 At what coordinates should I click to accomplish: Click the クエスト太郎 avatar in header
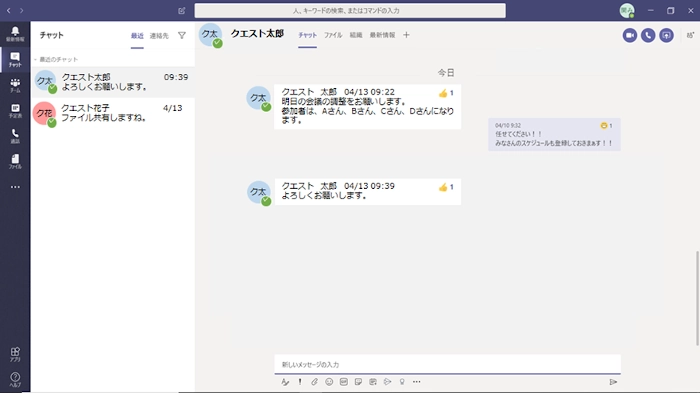point(211,35)
